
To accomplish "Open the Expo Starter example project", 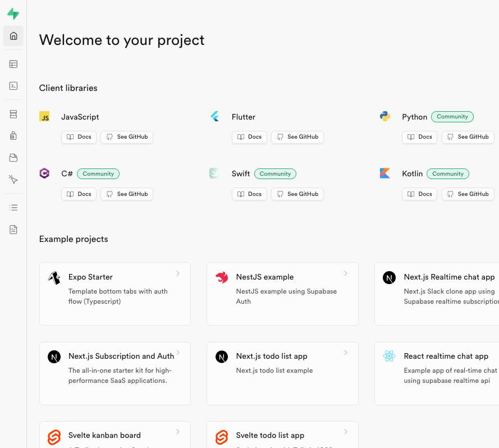I will click(115, 294).
